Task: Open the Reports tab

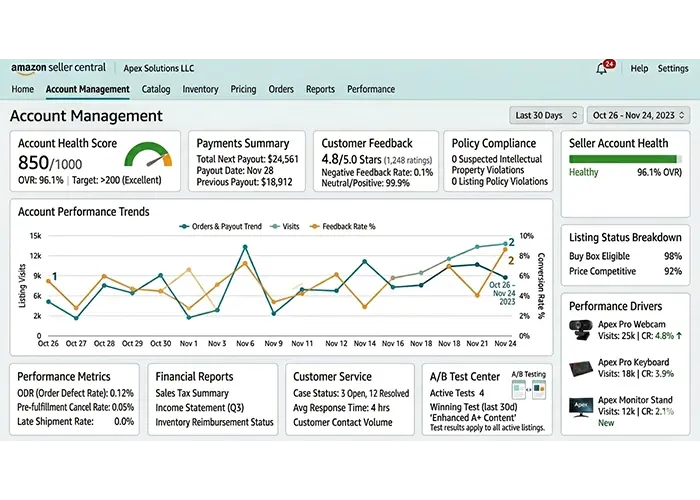Action: [320, 89]
